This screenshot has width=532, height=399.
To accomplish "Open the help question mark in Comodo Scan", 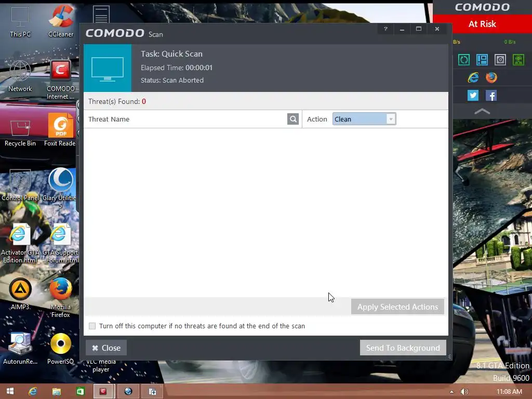I will (x=385, y=29).
